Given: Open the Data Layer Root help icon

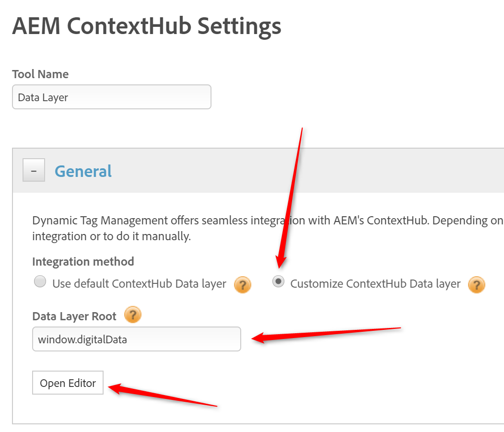Looking at the screenshot, I should [133, 315].
